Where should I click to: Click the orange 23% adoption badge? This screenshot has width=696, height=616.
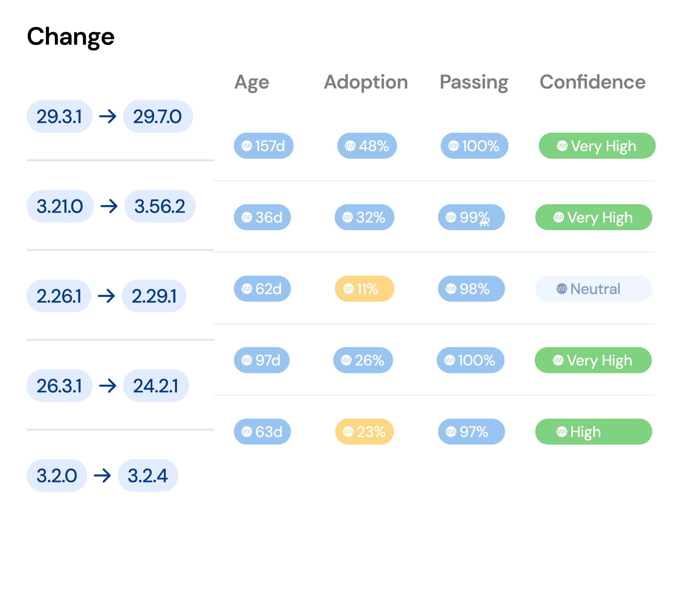[x=364, y=432]
